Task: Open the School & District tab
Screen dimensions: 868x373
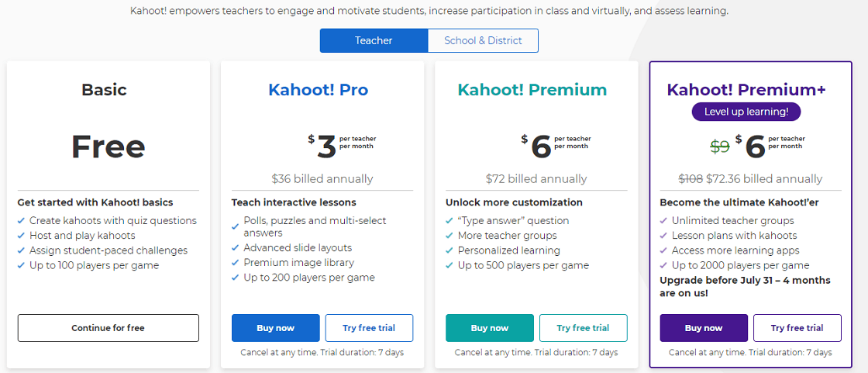Action: [483, 40]
